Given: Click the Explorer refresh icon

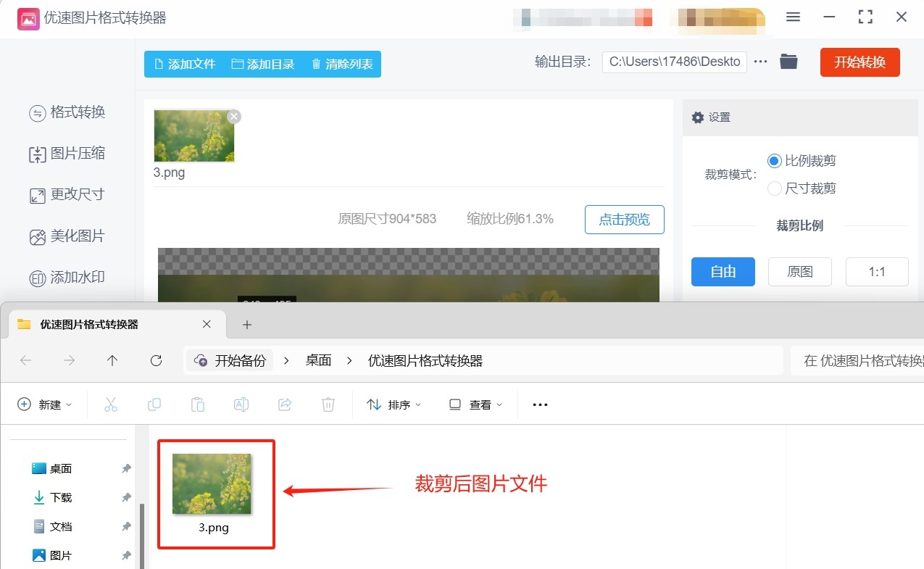Looking at the screenshot, I should (156, 360).
